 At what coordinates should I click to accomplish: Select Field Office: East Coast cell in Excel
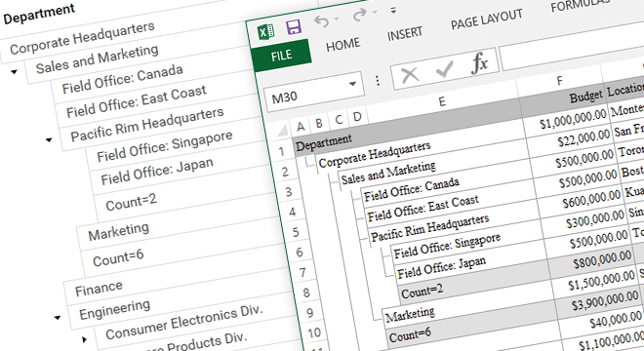tap(423, 208)
